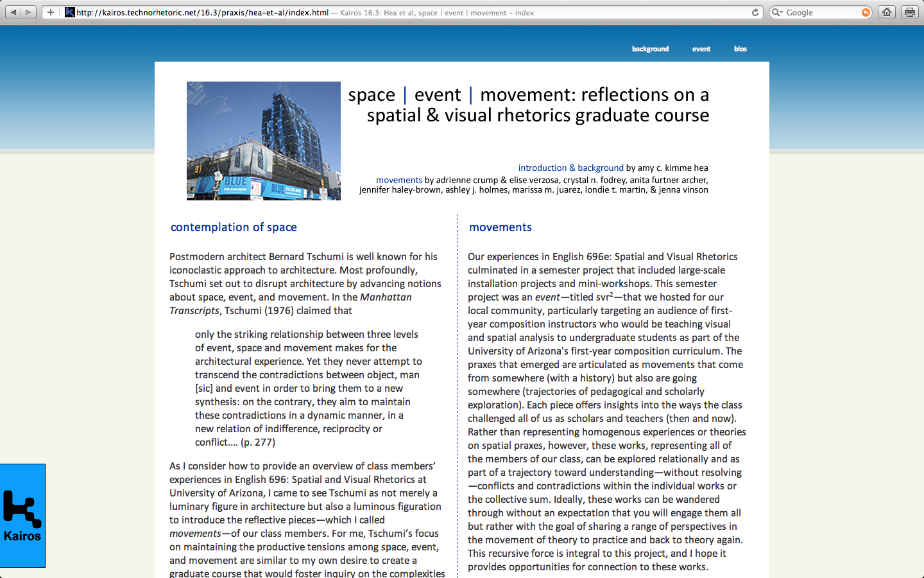This screenshot has width=924, height=578.
Task: Open the Google search magnifier dropdown
Action: point(777,12)
